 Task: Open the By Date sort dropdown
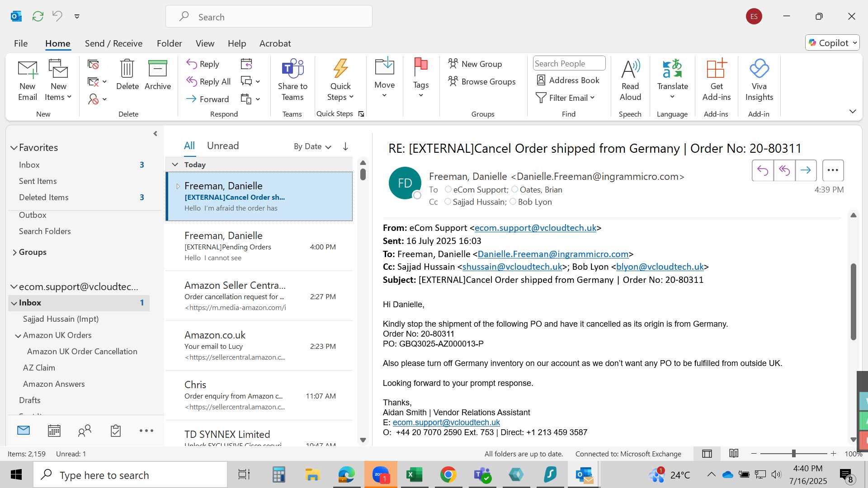(313, 146)
